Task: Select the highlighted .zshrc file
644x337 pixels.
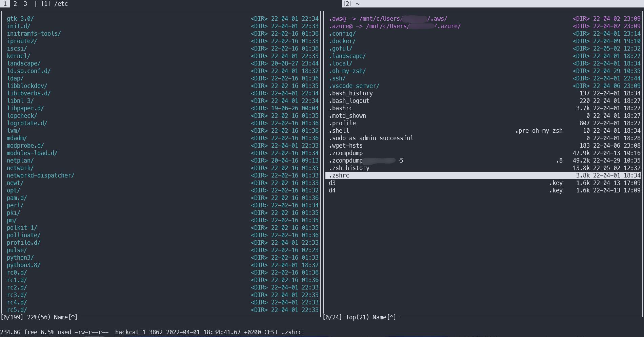Action: pyautogui.click(x=483, y=175)
